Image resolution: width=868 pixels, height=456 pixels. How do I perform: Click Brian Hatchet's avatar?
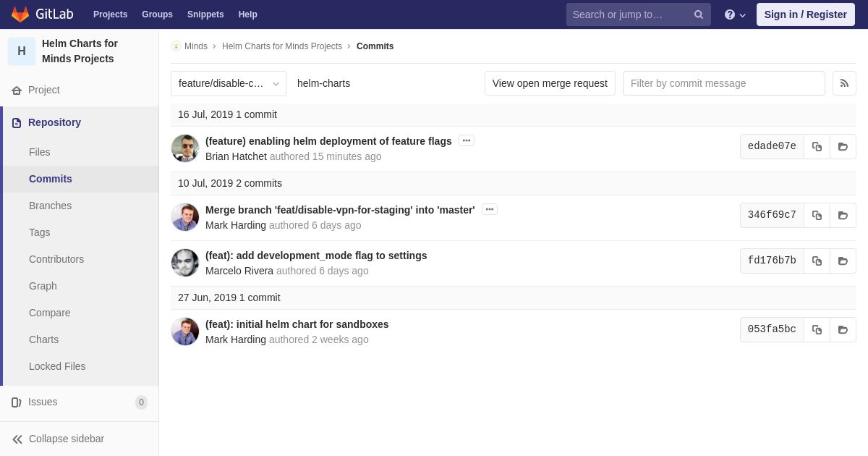(x=185, y=148)
